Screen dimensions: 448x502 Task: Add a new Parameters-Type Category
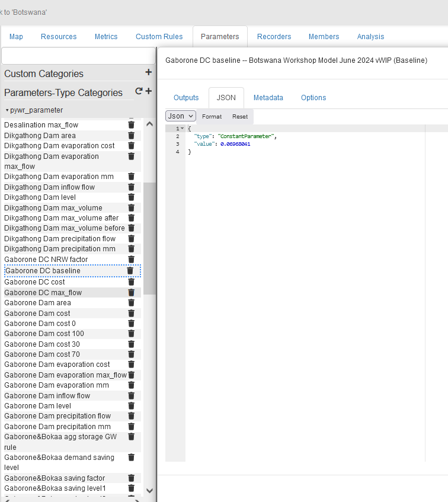(149, 92)
